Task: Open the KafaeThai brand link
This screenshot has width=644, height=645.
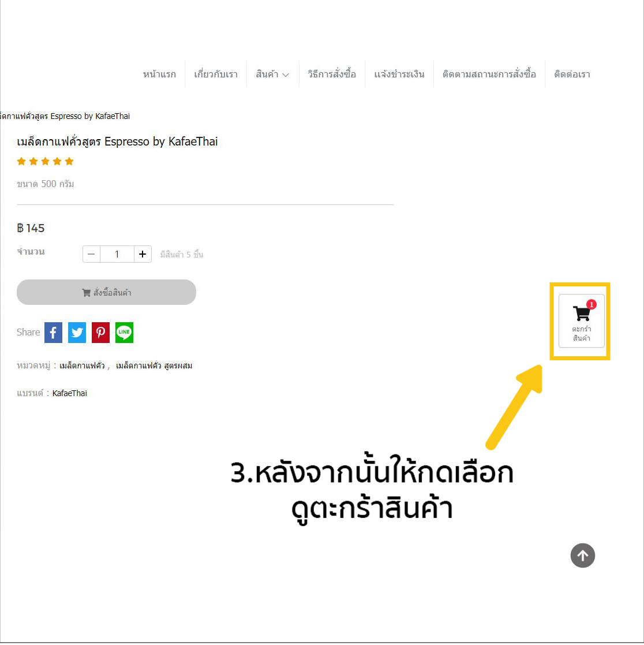Action: [x=69, y=393]
